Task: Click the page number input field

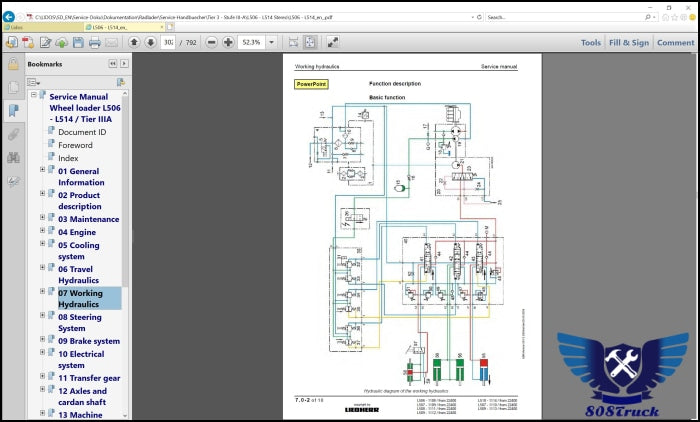Action: [x=169, y=42]
